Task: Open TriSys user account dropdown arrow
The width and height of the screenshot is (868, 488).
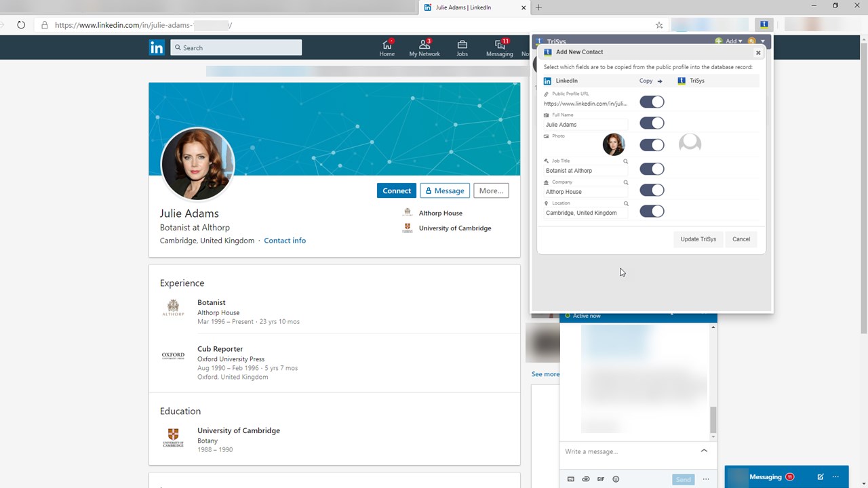Action: [x=762, y=41]
